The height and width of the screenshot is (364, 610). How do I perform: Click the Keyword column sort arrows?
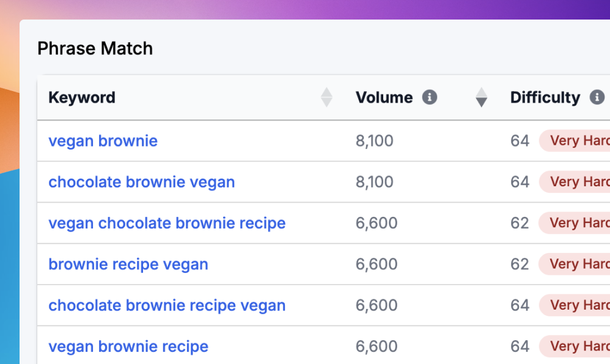coord(327,98)
